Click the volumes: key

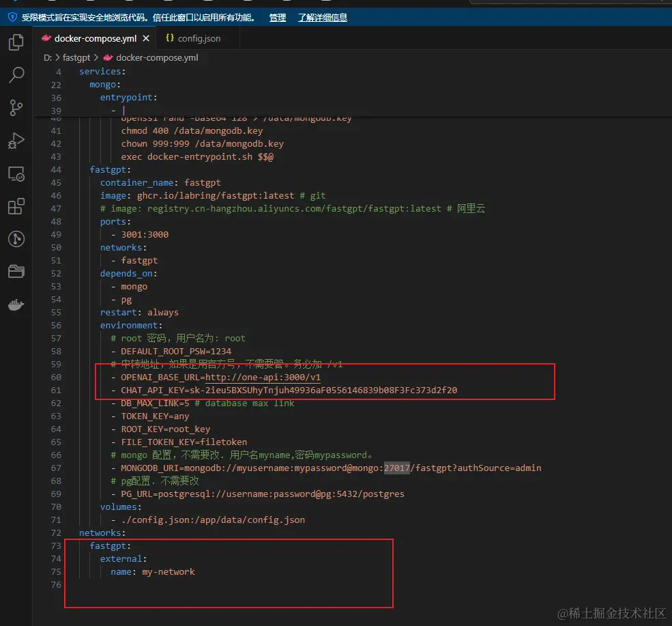(121, 507)
